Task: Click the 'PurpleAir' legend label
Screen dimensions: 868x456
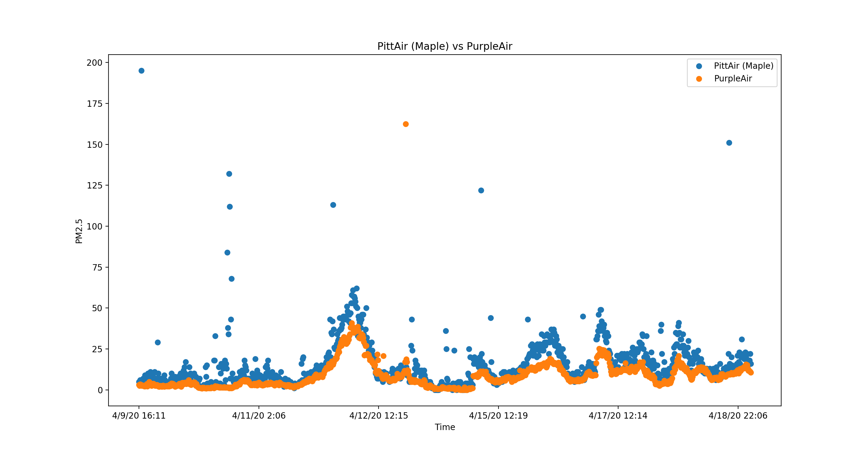Action: point(733,79)
